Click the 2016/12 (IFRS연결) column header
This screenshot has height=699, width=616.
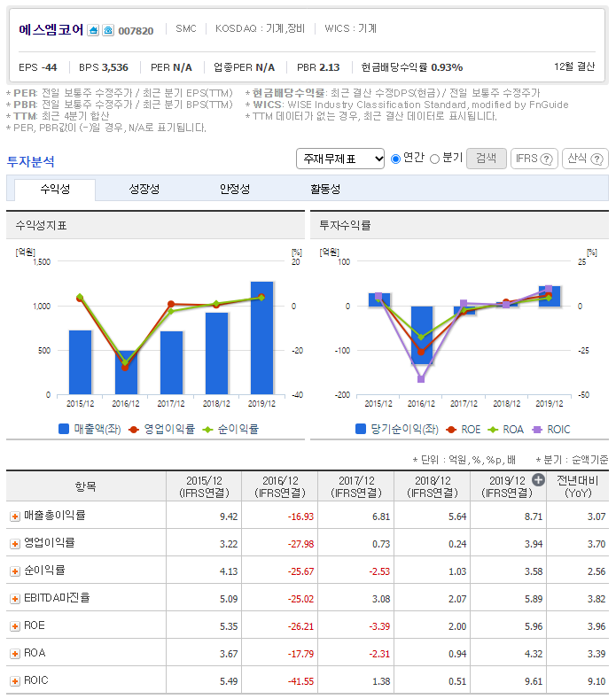click(280, 486)
